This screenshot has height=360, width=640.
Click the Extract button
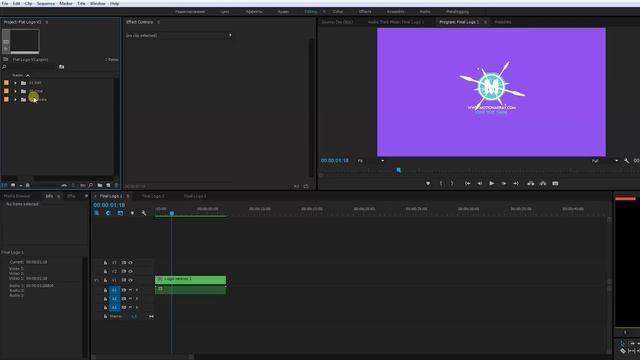(x=543, y=184)
